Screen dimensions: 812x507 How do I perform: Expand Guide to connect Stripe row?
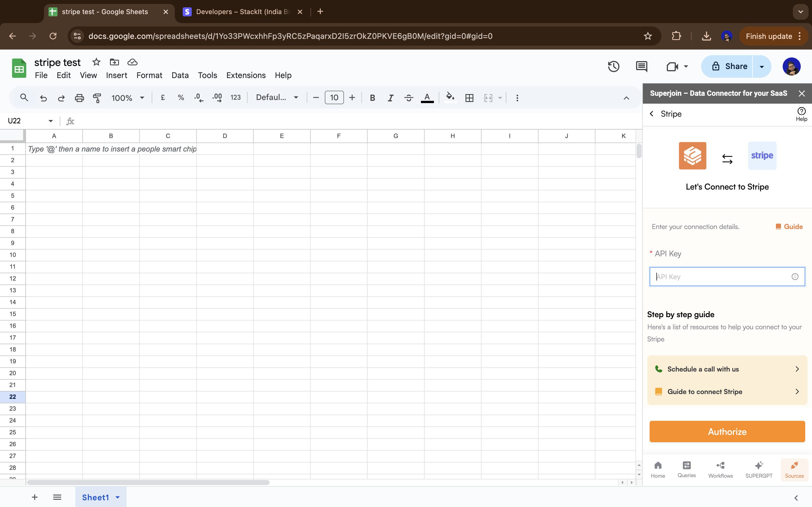(x=727, y=392)
